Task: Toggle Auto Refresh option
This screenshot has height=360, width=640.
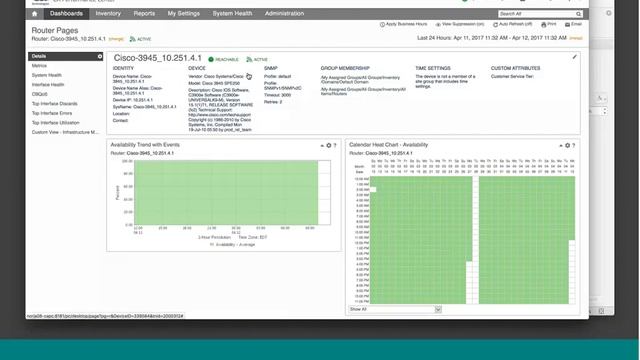Action: [513, 24]
